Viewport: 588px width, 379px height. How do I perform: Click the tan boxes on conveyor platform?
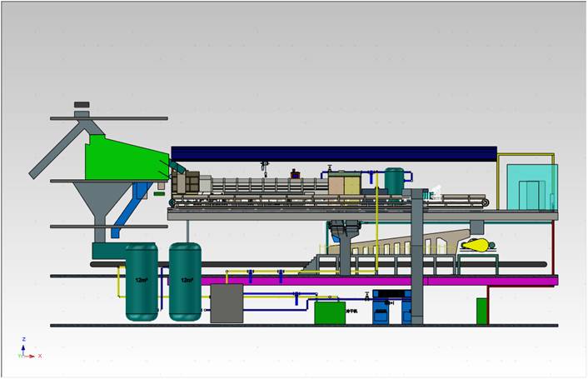pyautogui.click(x=346, y=184)
